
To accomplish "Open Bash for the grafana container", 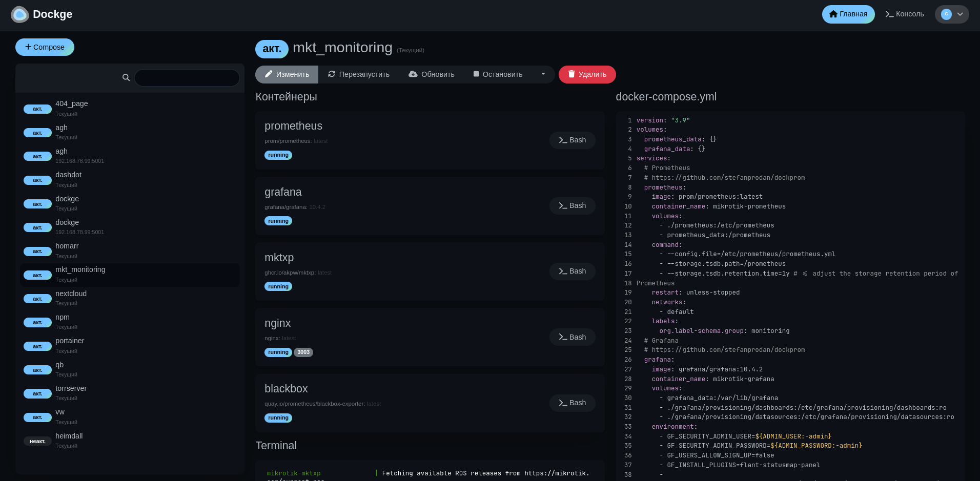I will [573, 205].
